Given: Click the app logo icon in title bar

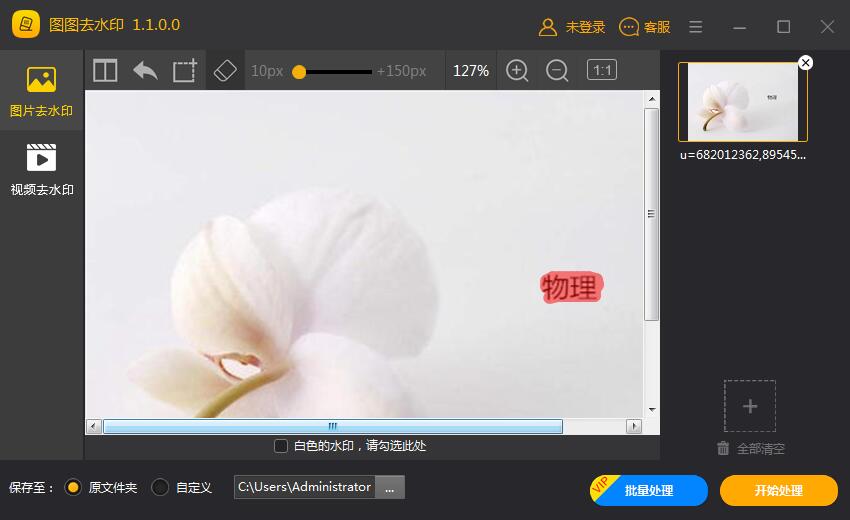Looking at the screenshot, I should pyautogui.click(x=26, y=24).
